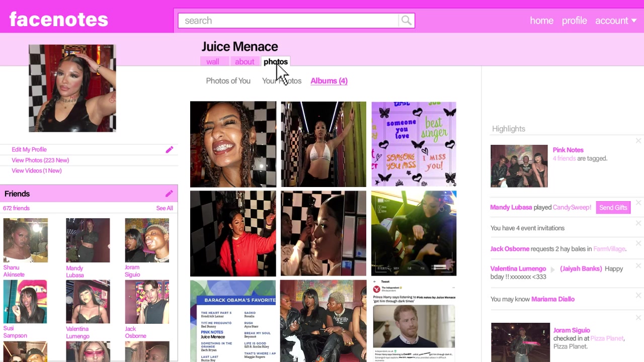Click the pencil icon beside Edit My Profile

(170, 150)
